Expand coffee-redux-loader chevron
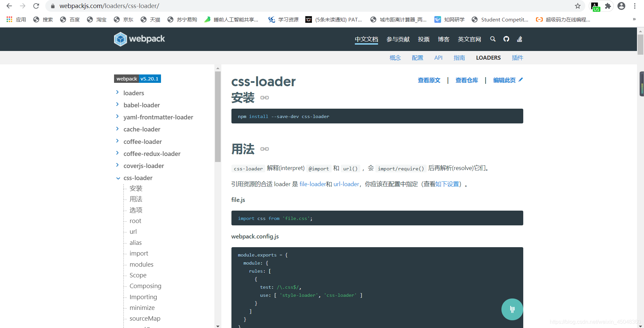Viewport: 644px width, 328px height. (117, 153)
